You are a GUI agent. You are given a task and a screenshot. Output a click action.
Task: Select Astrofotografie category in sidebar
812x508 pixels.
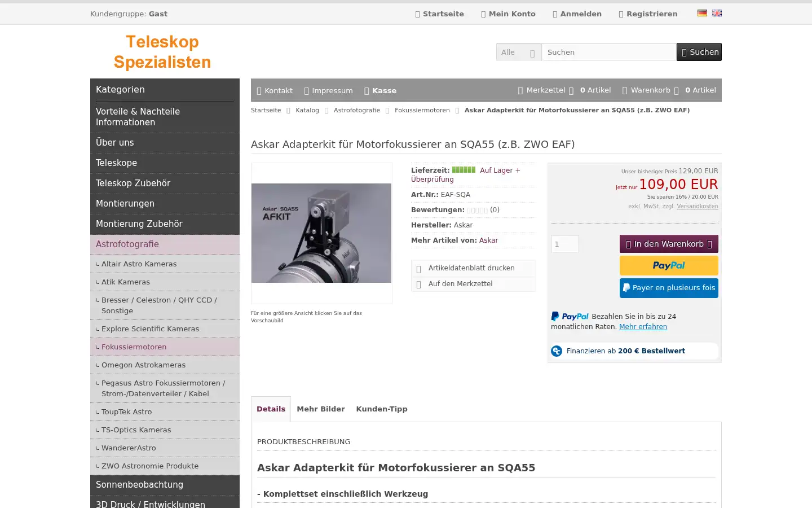[165, 244]
